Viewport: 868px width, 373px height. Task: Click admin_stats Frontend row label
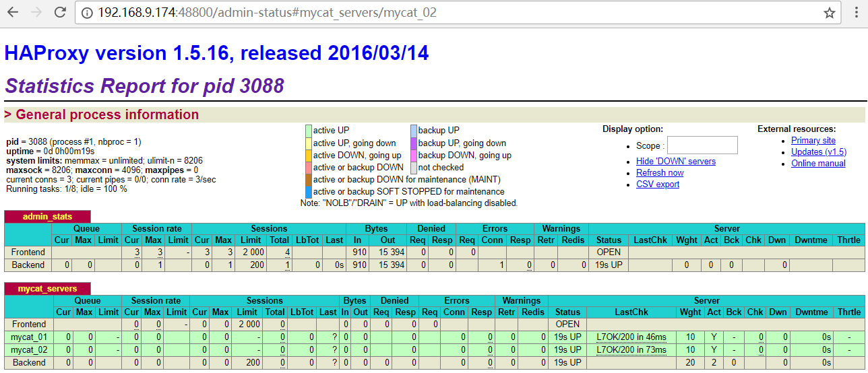[29, 252]
